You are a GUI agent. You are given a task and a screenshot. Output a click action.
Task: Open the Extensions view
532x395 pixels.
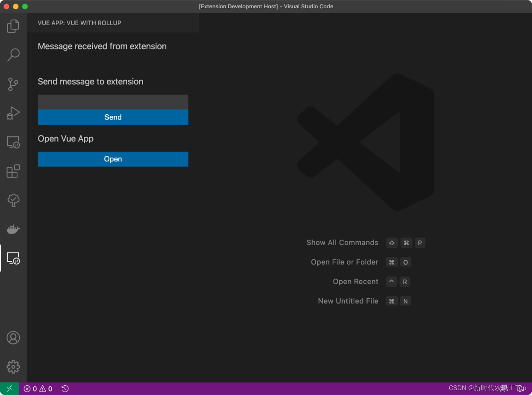click(13, 171)
